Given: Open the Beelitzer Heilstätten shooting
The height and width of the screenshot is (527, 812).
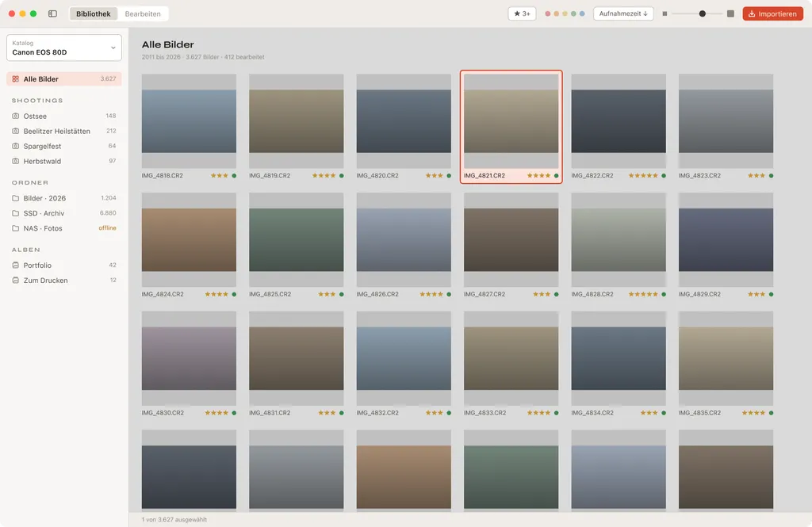Looking at the screenshot, I should pos(64,131).
